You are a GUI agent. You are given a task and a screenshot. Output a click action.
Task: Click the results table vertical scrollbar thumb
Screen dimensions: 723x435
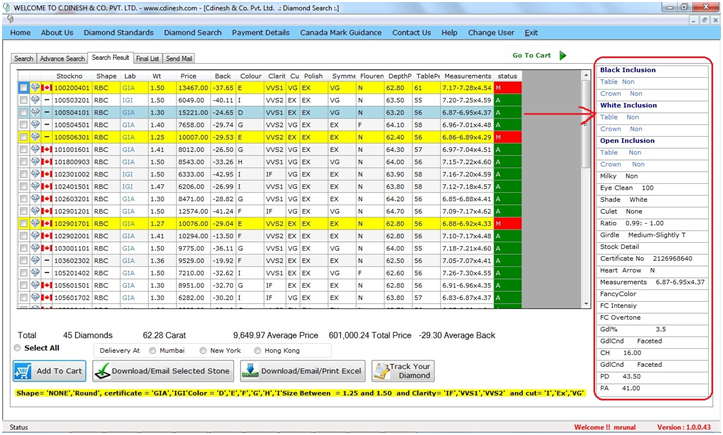[x=586, y=125]
